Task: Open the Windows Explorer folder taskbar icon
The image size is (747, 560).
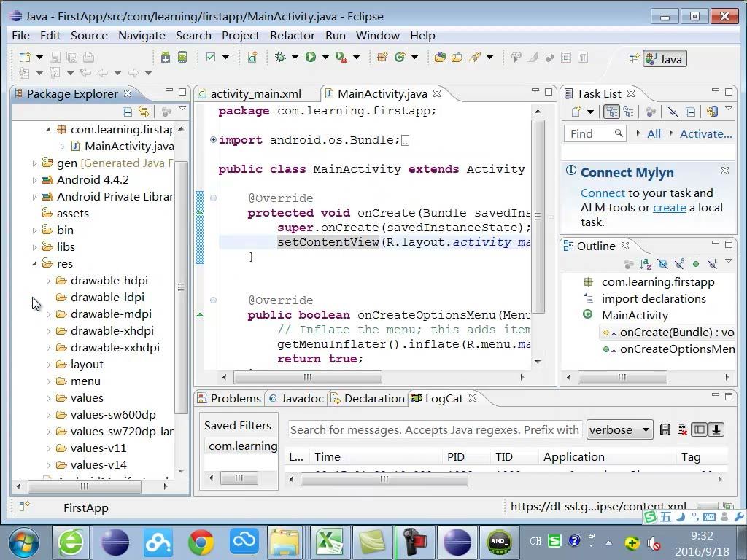Action: (x=285, y=542)
